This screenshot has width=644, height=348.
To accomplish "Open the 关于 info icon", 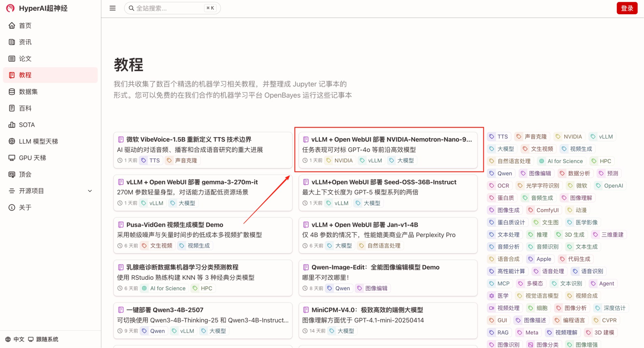I will tap(12, 207).
